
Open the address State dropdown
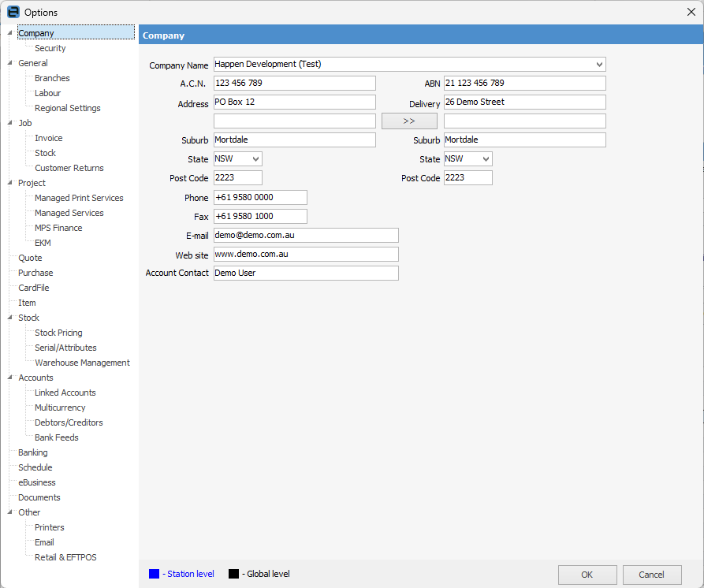click(255, 159)
